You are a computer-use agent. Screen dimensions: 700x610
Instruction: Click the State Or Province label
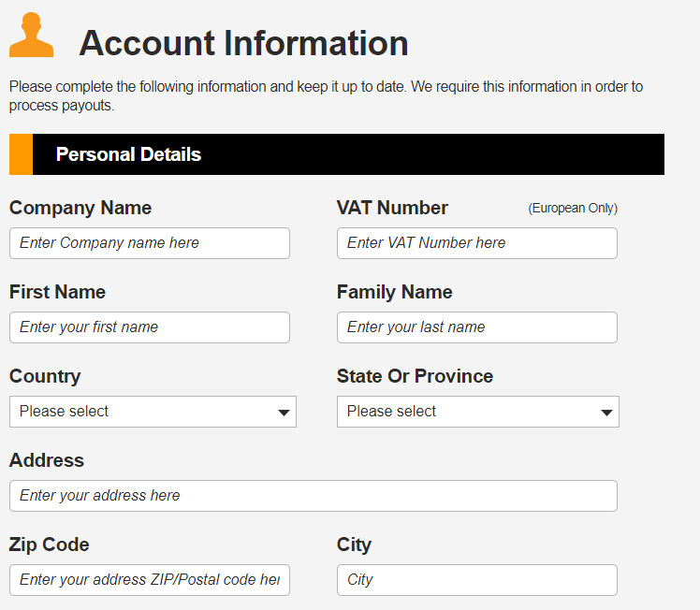tap(415, 376)
